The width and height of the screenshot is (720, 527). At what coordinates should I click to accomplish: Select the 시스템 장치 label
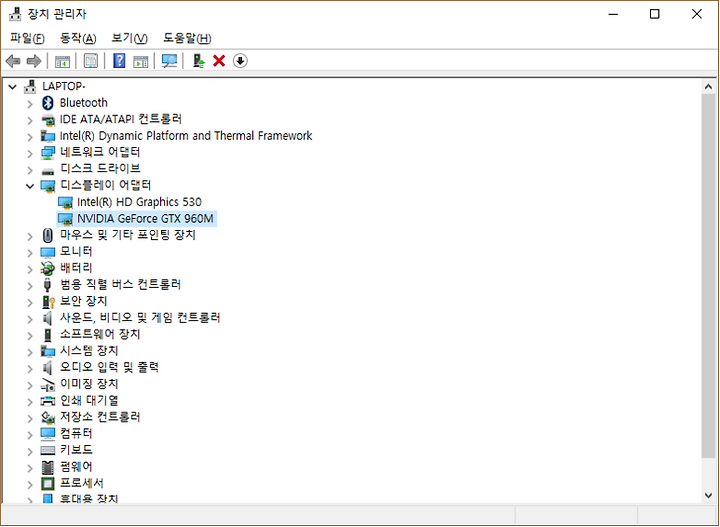pos(89,351)
